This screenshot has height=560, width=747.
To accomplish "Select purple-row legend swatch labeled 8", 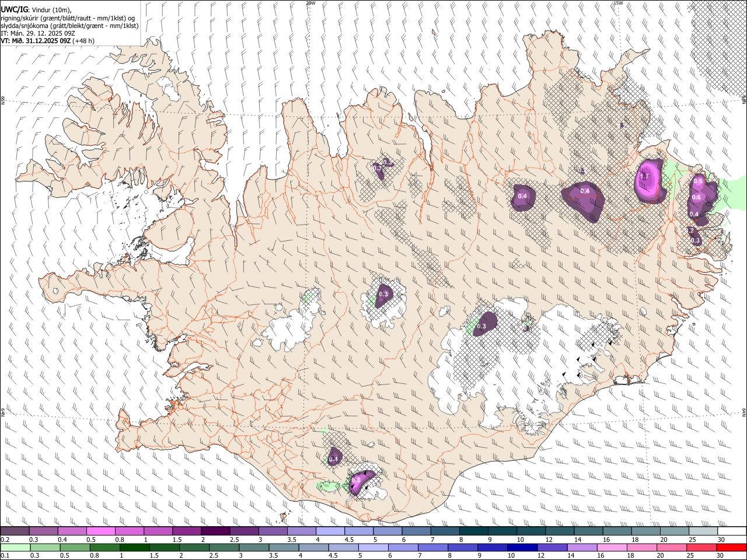I will click(473, 531).
